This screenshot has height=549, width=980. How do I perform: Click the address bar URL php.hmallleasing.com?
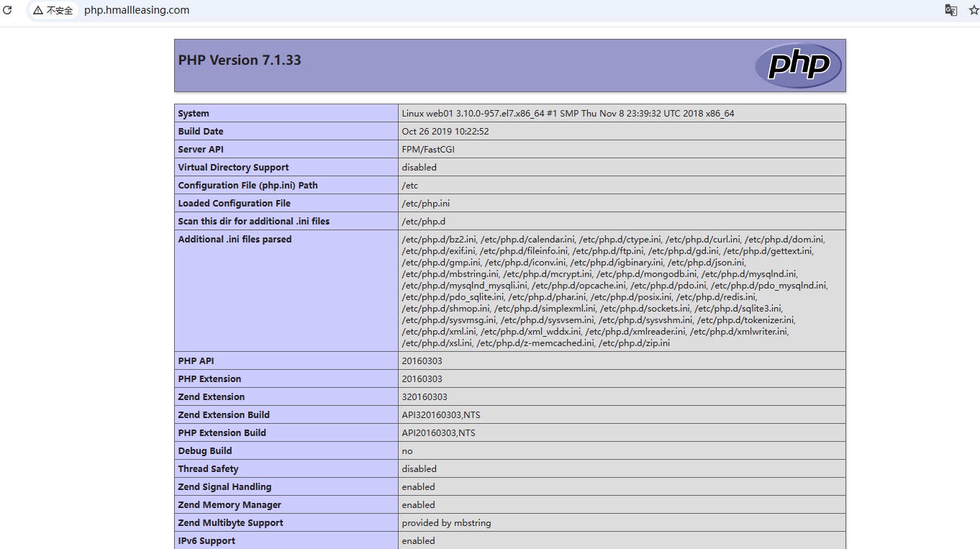[137, 10]
